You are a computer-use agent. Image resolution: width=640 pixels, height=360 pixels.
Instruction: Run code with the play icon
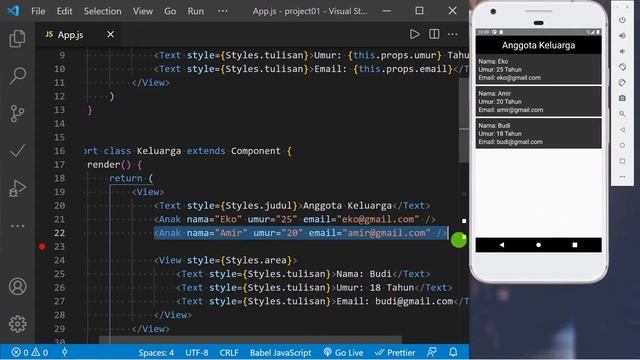pyautogui.click(x=415, y=34)
